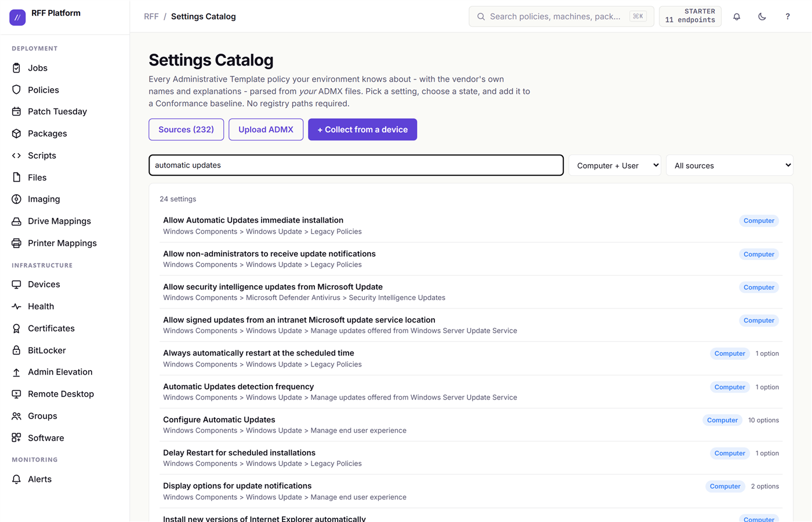
Task: Click the ⌘K shortcut badge
Action: click(638, 16)
